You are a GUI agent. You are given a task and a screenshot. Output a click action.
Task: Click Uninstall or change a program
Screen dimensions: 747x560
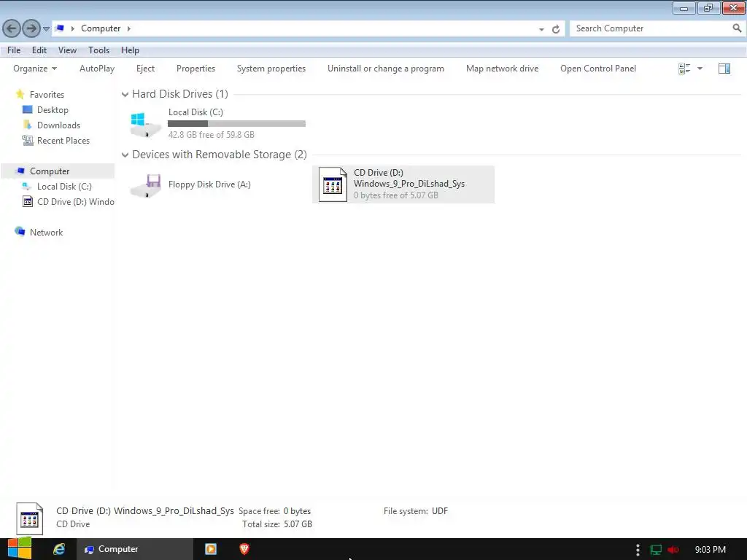pos(385,69)
